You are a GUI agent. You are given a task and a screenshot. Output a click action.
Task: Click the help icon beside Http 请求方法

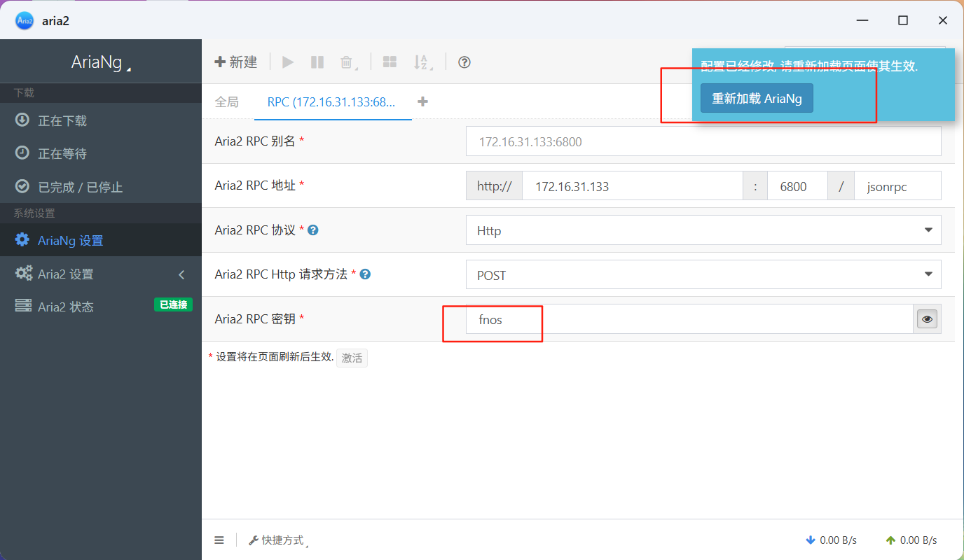tap(365, 274)
